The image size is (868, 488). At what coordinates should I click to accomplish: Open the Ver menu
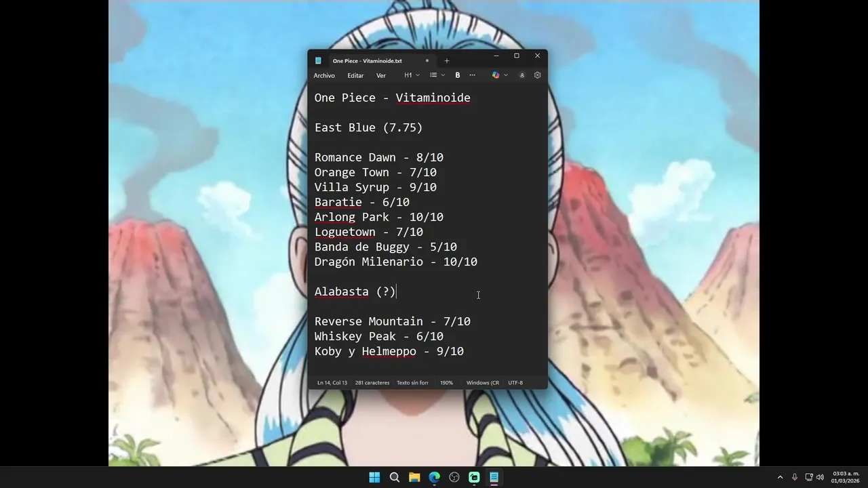381,75
